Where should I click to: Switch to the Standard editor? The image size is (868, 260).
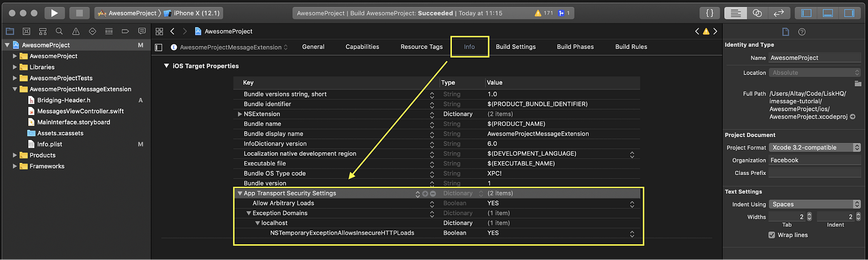pos(736,13)
